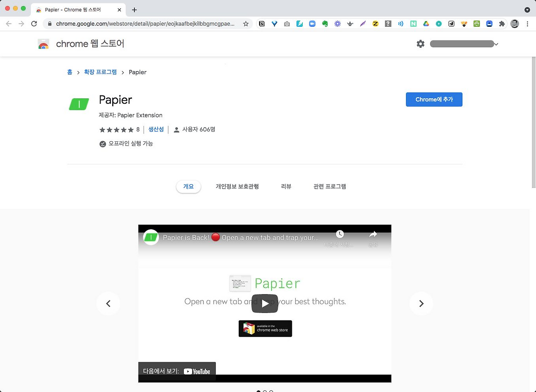This screenshot has width=536, height=392.
Task: Click the address bar URL
Action: coord(145,24)
